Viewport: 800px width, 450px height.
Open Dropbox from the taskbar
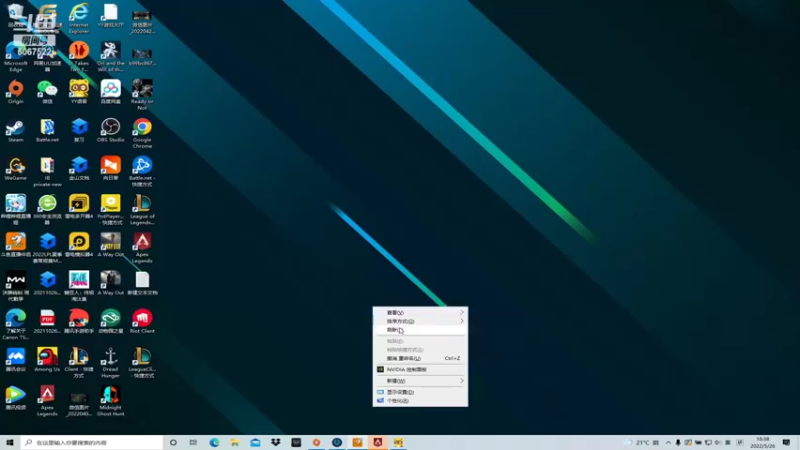276,442
